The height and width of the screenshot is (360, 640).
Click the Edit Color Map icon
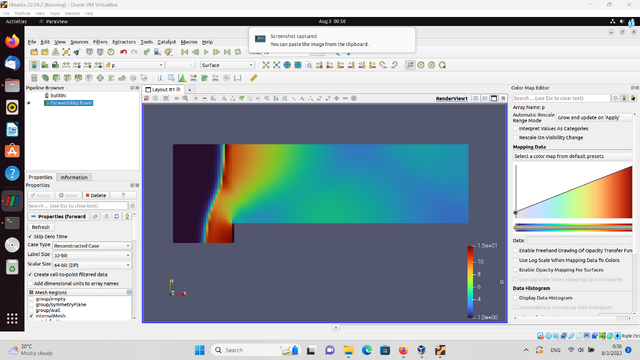[x=45, y=65]
